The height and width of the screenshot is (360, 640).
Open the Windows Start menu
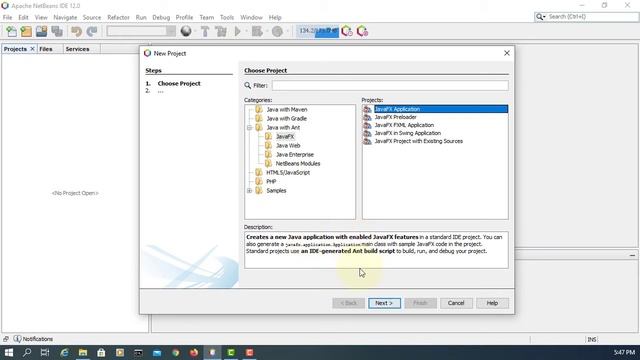tap(9, 352)
